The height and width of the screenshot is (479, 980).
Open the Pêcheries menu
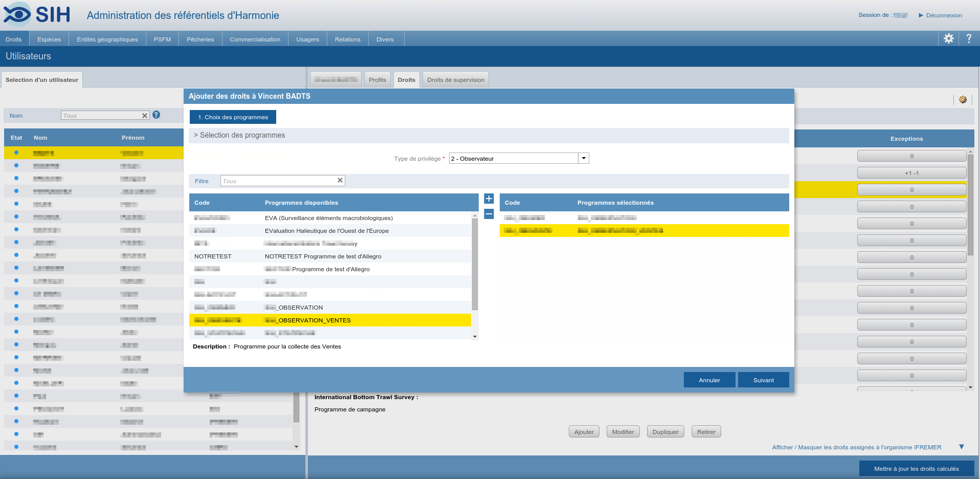tap(200, 39)
